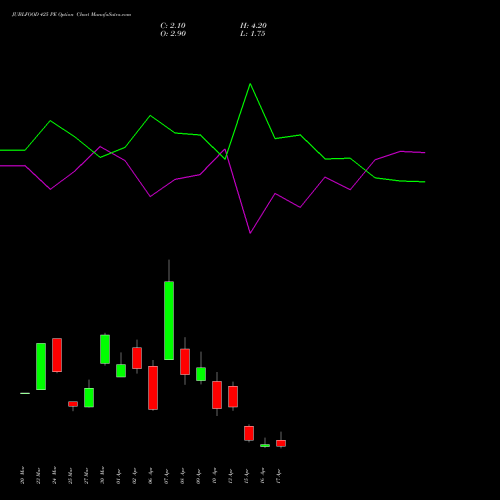The width and height of the screenshot is (500, 500).
Task: Select the green candlestick on 23 Mar
Action: [x=41, y=366]
